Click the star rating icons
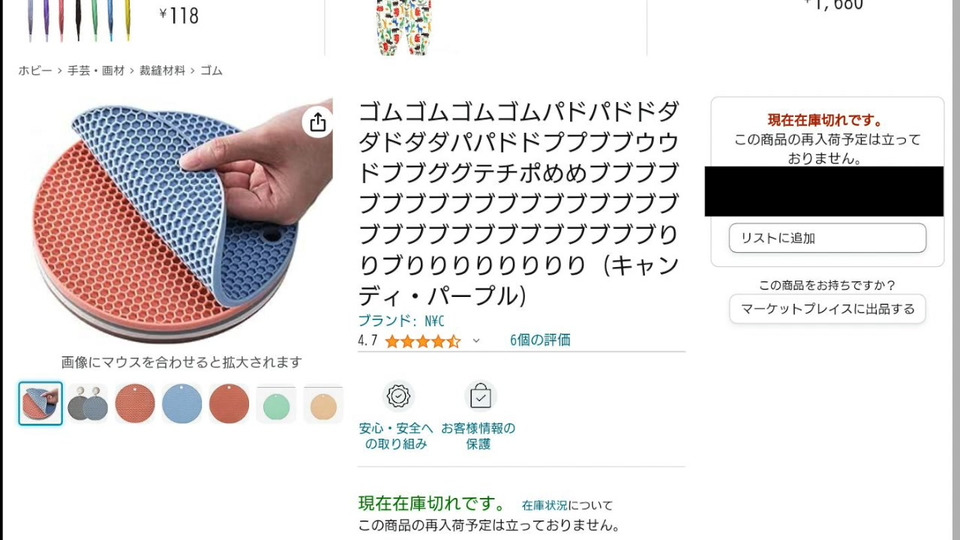Screen dimensions: 960x540 pyautogui.click(x=422, y=341)
